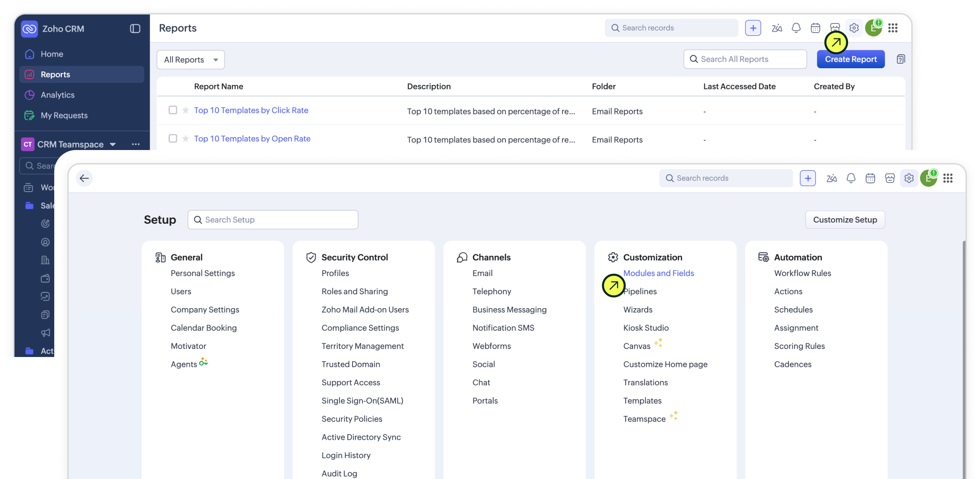The height and width of the screenshot is (479, 980).
Task: Open Zia assistant icon in Setup window
Action: coord(832,178)
